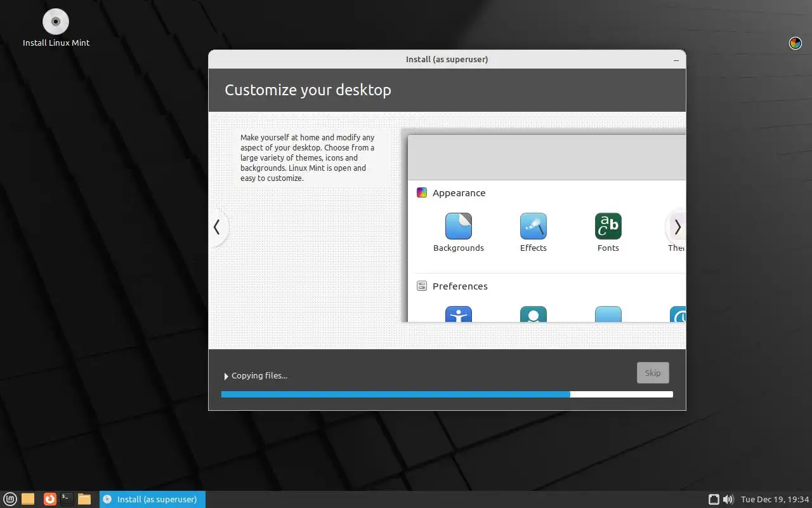Launch Firefox from the panel
Viewport: 812px width, 508px height.
(x=49, y=499)
